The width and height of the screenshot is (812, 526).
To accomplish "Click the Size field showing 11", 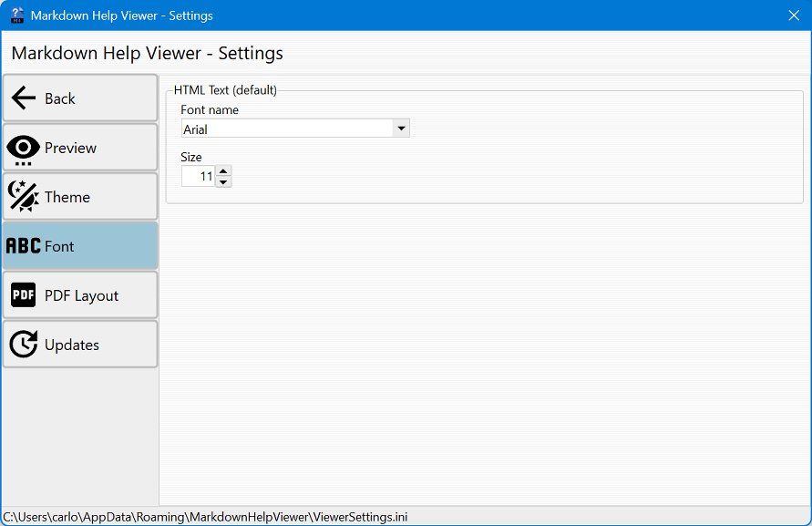I will pyautogui.click(x=198, y=176).
